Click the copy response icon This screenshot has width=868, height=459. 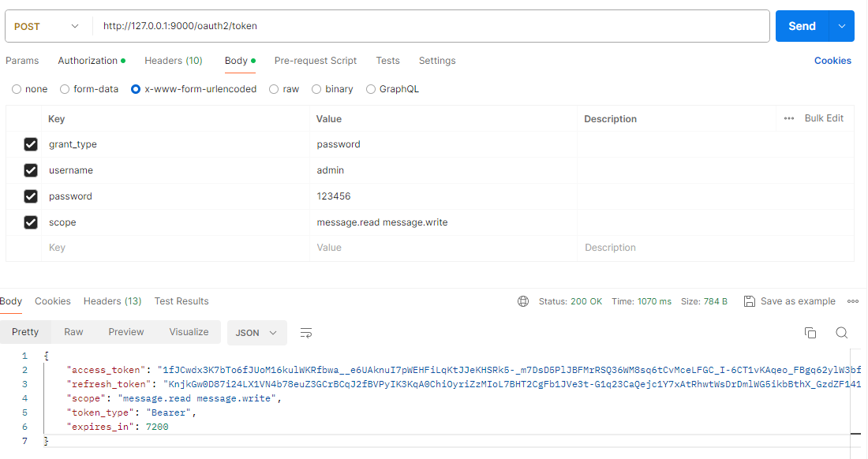(810, 333)
